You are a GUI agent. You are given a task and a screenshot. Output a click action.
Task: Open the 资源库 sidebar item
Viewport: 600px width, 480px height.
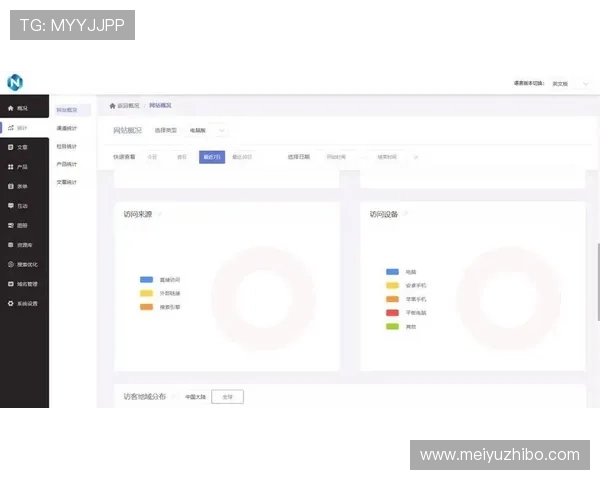point(24,245)
